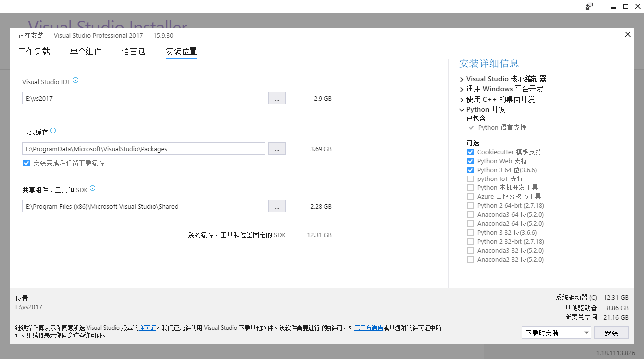Image resolution: width=644 pixels, height=359 pixels.
Task: Maximize the Visual Studio Installer window
Action: [x=626, y=6]
